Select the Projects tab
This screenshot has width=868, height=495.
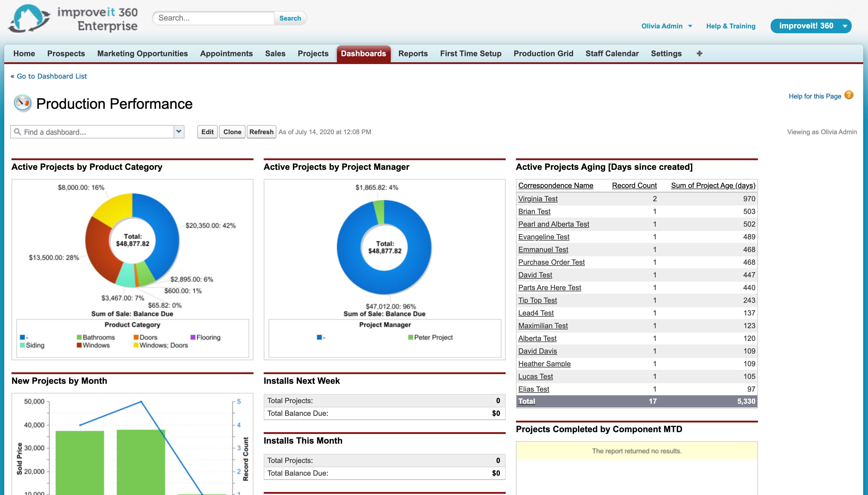point(313,53)
